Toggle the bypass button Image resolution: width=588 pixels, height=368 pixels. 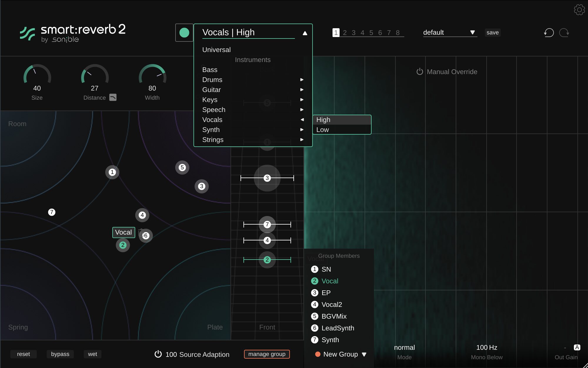[x=60, y=354]
